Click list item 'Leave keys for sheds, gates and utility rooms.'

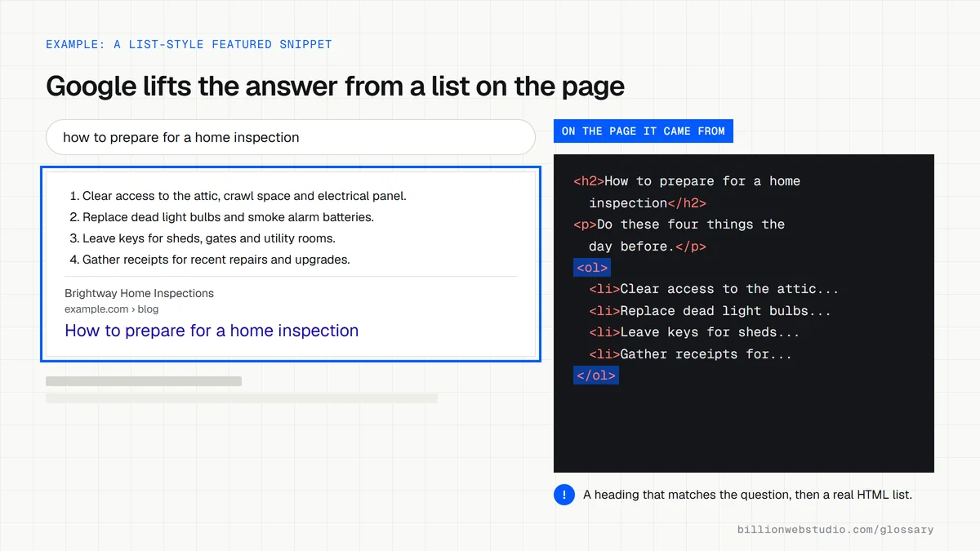209,238
